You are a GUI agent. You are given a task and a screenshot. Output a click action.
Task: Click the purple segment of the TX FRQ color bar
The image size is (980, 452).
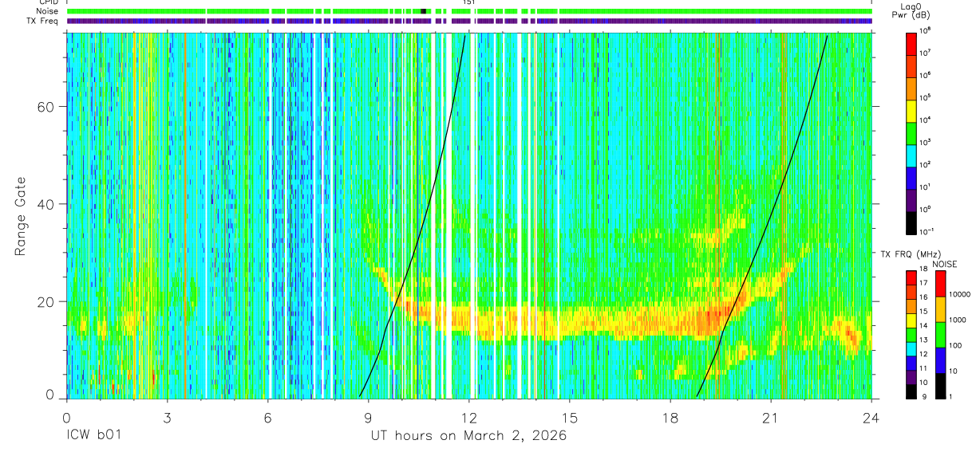click(x=911, y=377)
